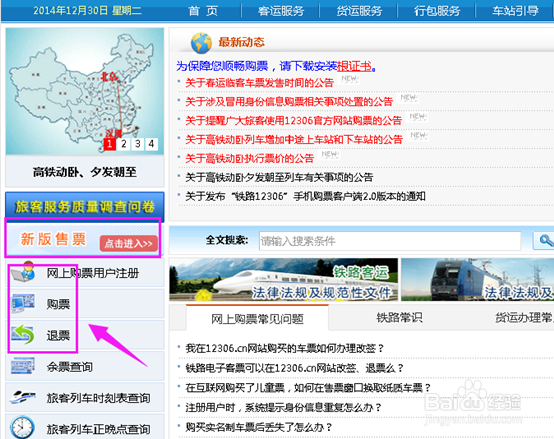Open 根证书 download link
554x439 pixels.
click(x=354, y=66)
